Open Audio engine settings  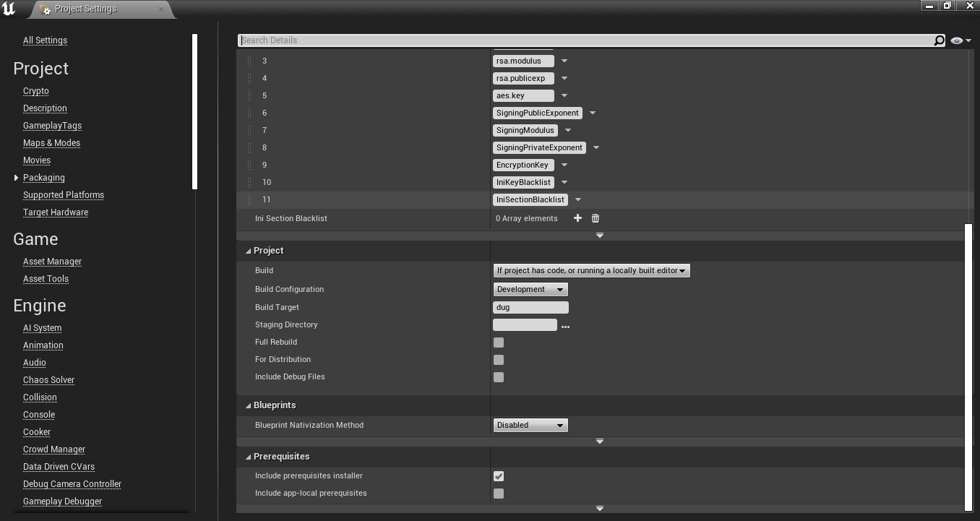pyautogui.click(x=35, y=363)
